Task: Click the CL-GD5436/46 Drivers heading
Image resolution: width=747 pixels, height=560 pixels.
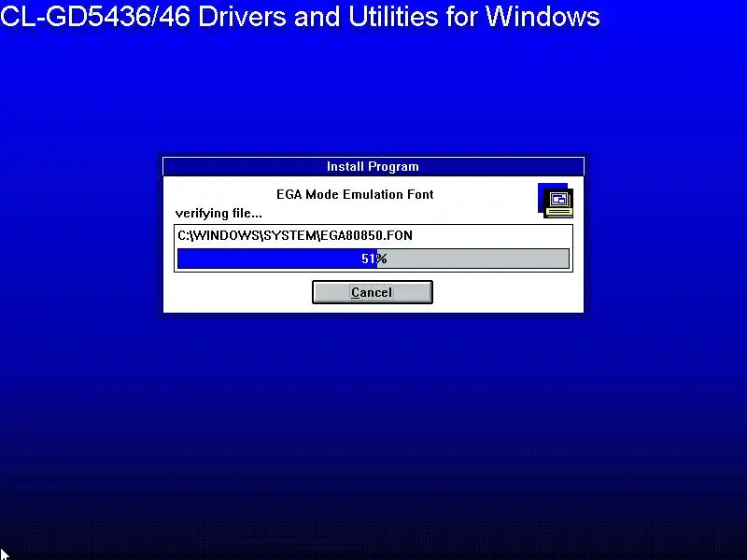Action: click(x=300, y=16)
